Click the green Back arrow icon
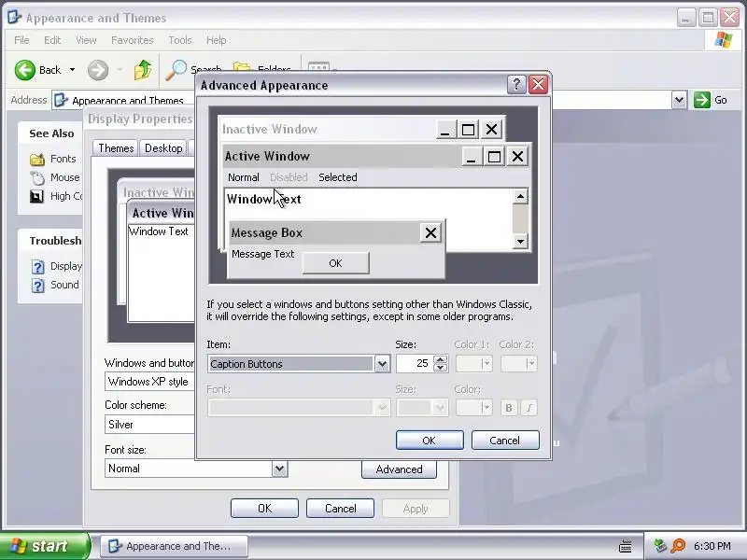The height and width of the screenshot is (560, 747). (25, 70)
